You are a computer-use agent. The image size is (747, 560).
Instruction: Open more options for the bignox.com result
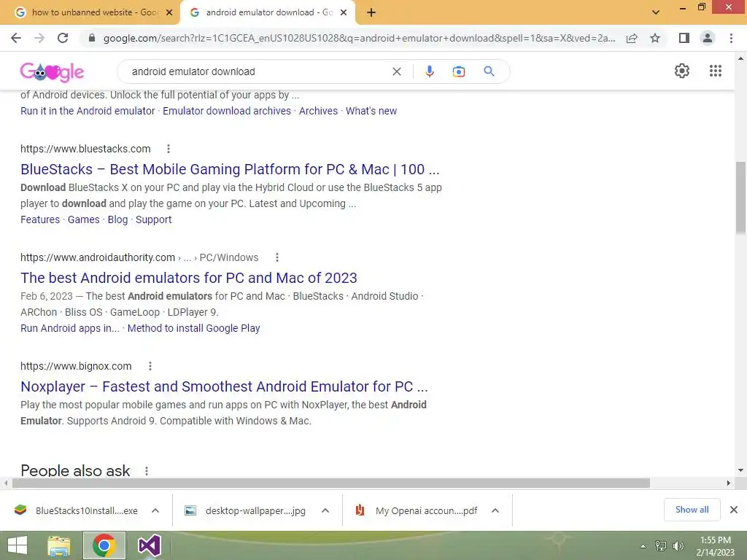(x=150, y=366)
